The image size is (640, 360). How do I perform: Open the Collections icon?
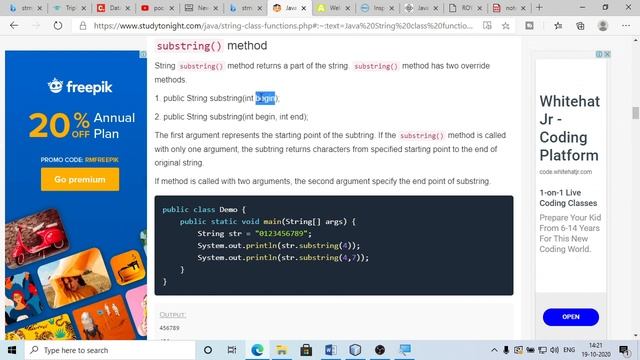(x=580, y=26)
